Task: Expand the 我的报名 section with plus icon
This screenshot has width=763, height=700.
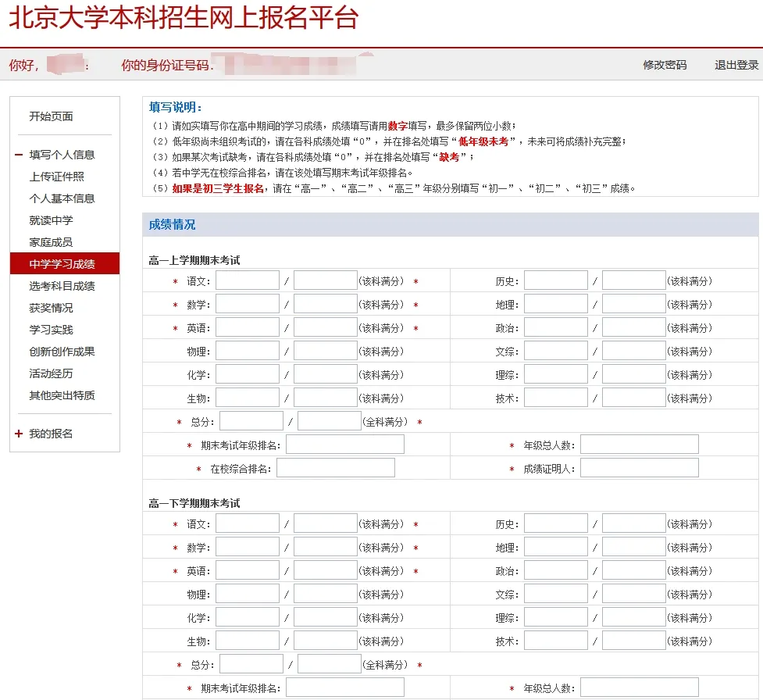Action: pos(19,434)
